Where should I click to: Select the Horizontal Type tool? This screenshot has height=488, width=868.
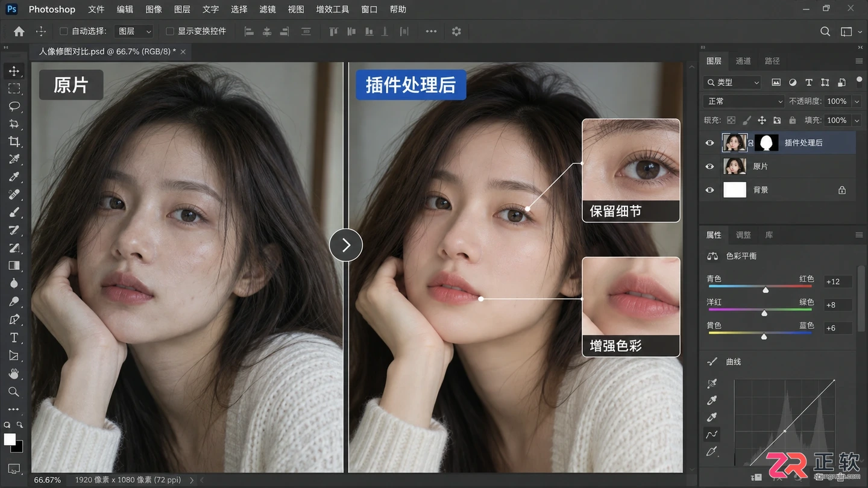click(14, 337)
